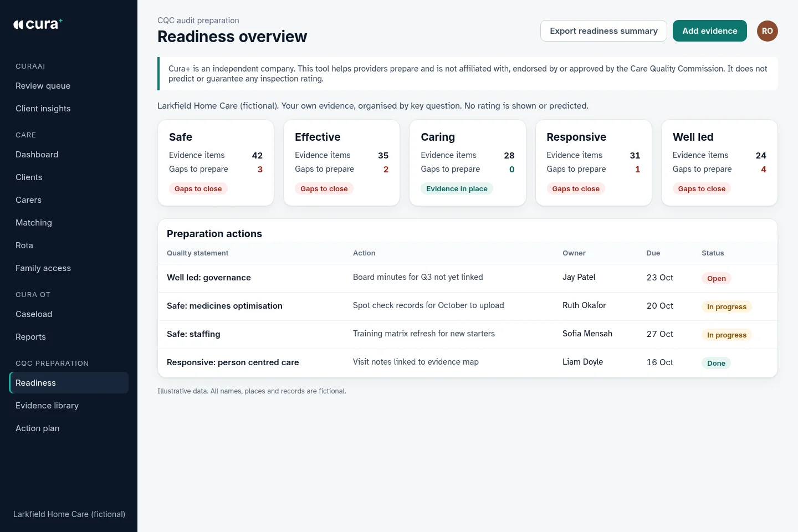Viewport: 798px width, 532px height.
Task: Select the Readiness nav item
Action: (x=69, y=383)
